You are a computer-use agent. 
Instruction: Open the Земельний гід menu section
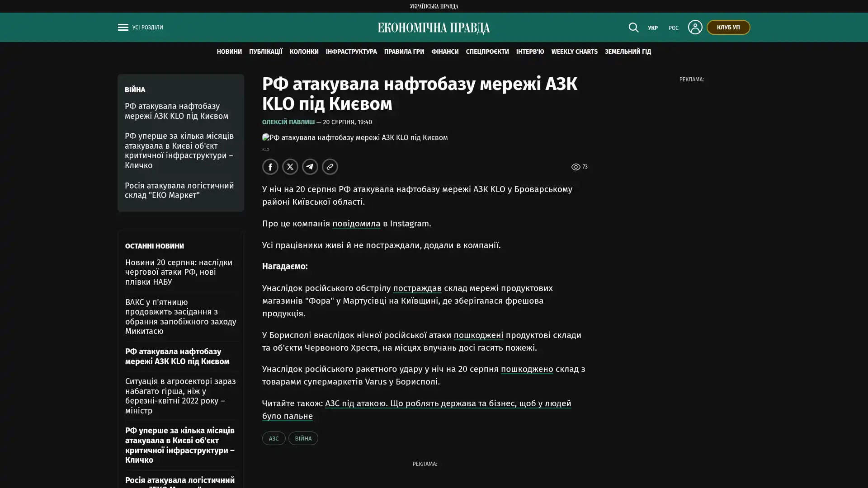[x=628, y=52]
